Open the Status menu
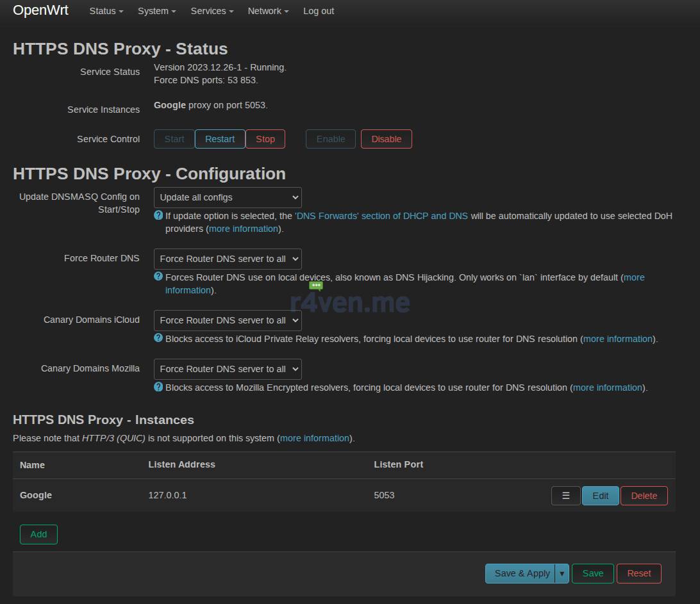The height and width of the screenshot is (604, 700). pyautogui.click(x=106, y=11)
